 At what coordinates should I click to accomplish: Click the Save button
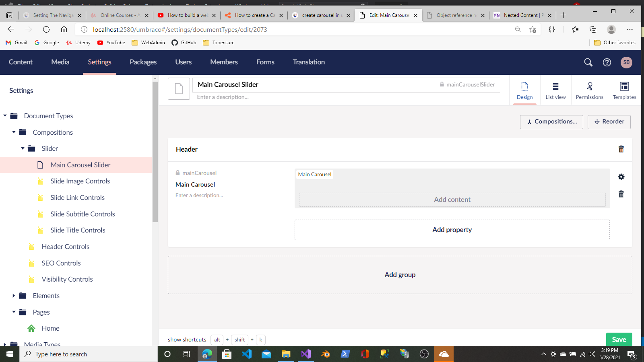tap(619, 339)
